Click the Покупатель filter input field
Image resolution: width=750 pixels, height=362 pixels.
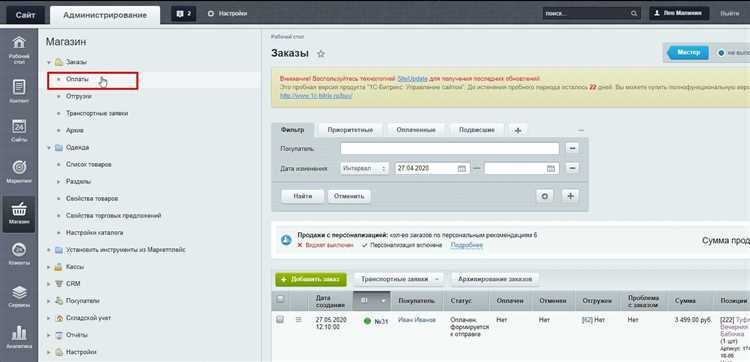click(450, 148)
